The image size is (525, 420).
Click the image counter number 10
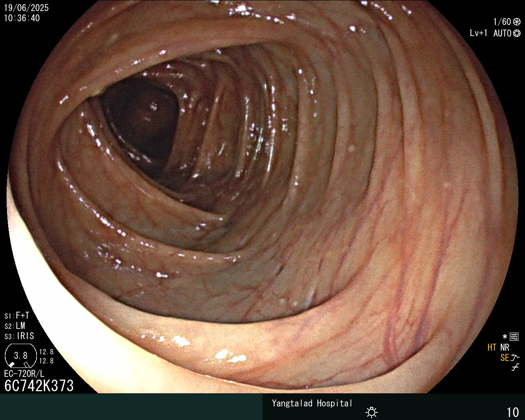(513, 412)
